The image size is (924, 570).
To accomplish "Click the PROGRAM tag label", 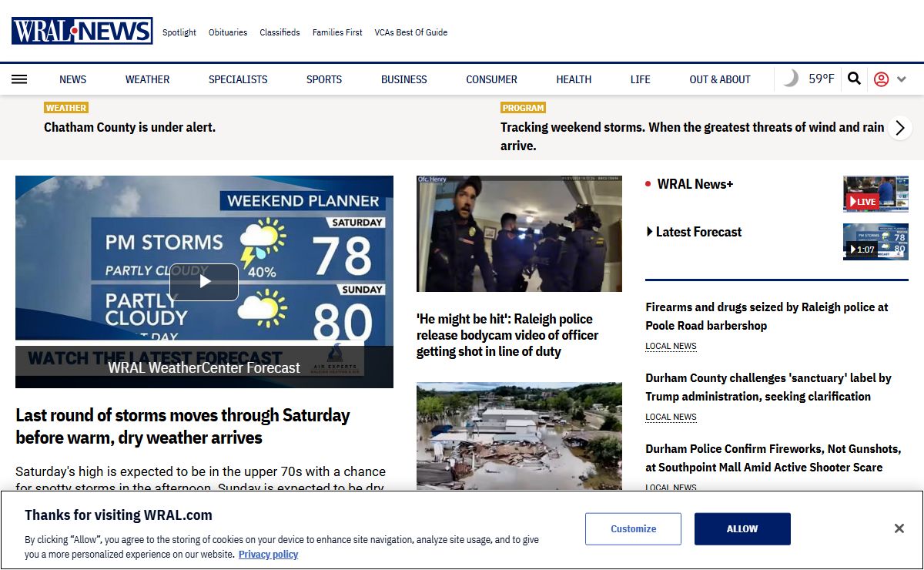I will point(523,108).
